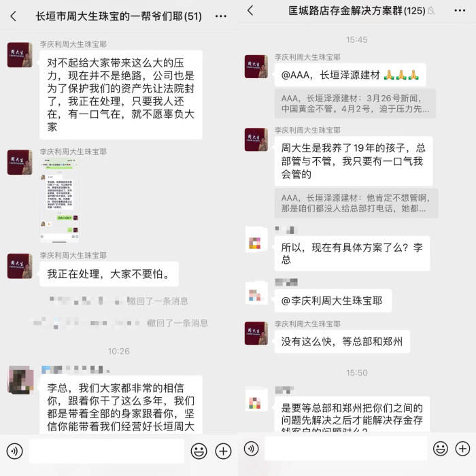Tap 李庆利 avatar beside 对不起给大家 message
This screenshot has width=476, height=476.
(x=20, y=55)
